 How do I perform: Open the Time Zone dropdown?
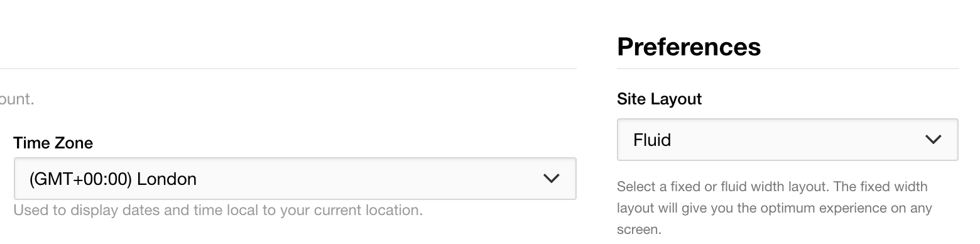(x=295, y=179)
